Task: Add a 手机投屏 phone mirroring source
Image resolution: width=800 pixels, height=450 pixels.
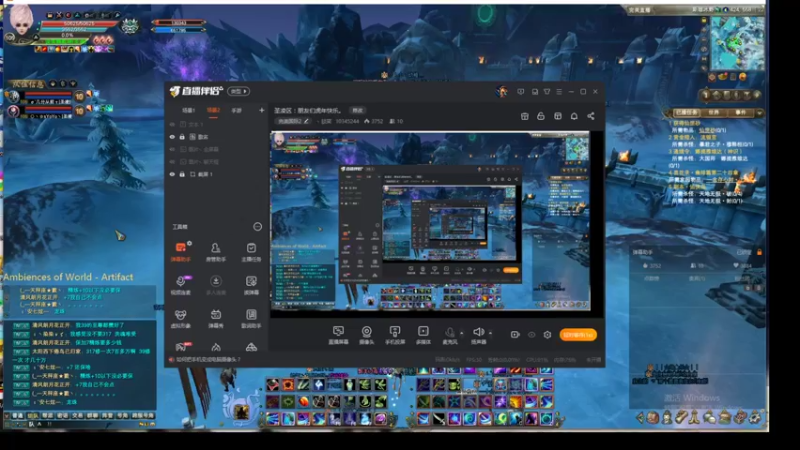Action: coord(395,335)
